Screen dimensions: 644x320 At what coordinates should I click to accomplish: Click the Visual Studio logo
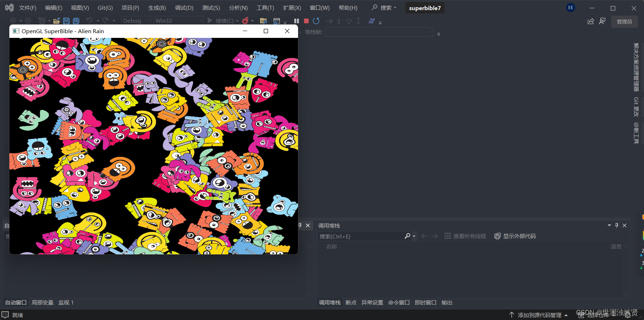(9, 8)
